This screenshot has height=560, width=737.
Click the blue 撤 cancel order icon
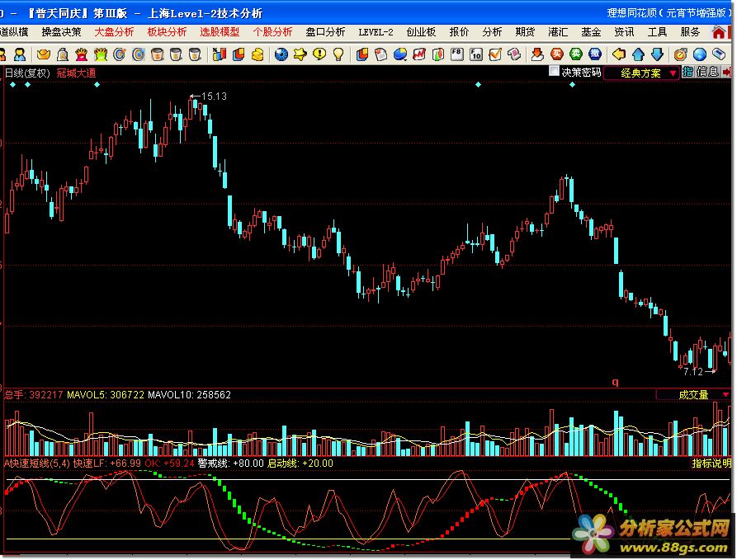point(595,54)
